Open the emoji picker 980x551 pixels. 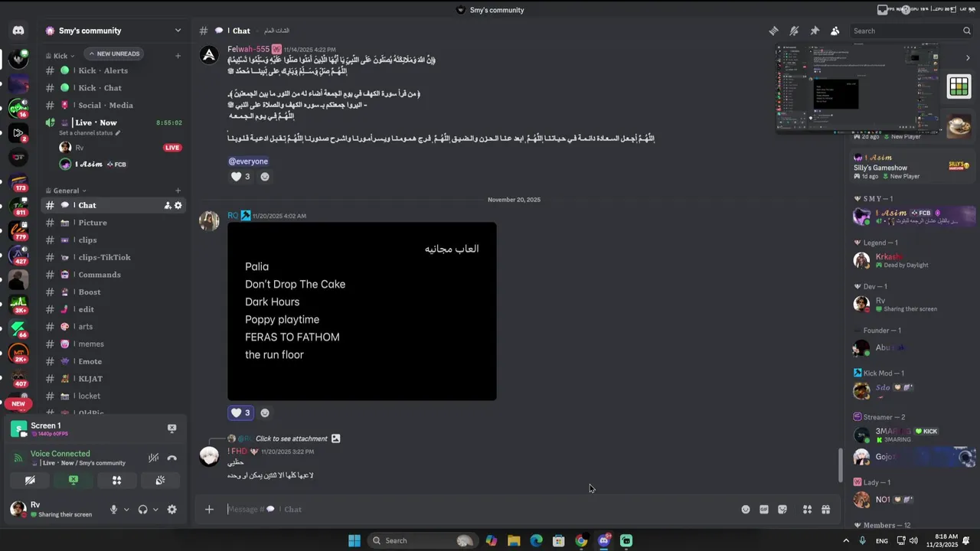746,510
